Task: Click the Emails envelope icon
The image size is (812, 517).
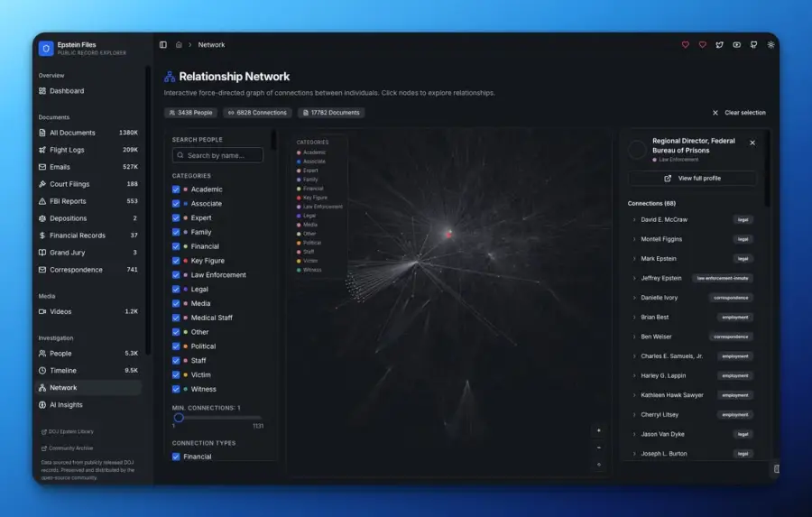Action: (x=42, y=167)
